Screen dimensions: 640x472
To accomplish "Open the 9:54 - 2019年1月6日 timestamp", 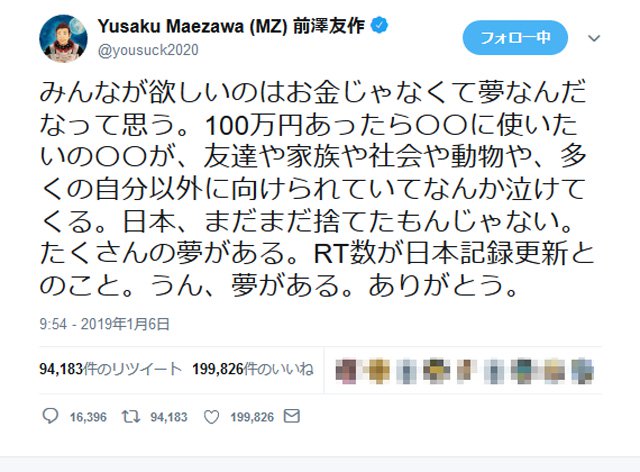I will (104, 324).
